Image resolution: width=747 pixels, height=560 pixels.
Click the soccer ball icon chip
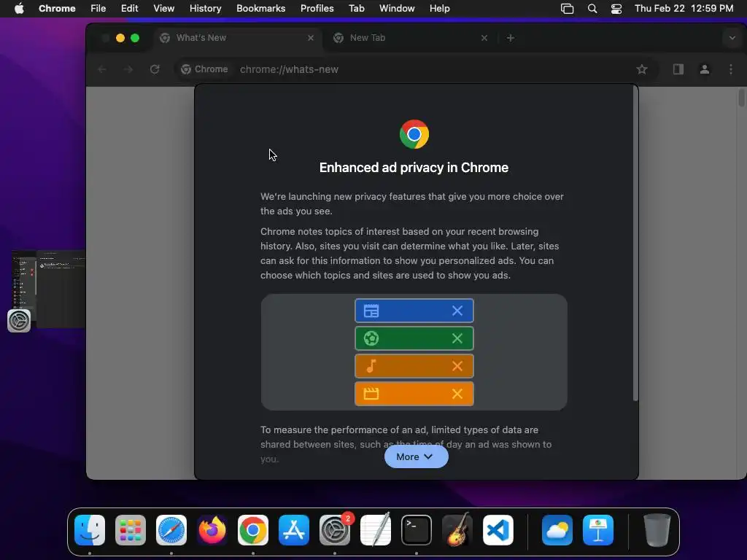click(371, 338)
